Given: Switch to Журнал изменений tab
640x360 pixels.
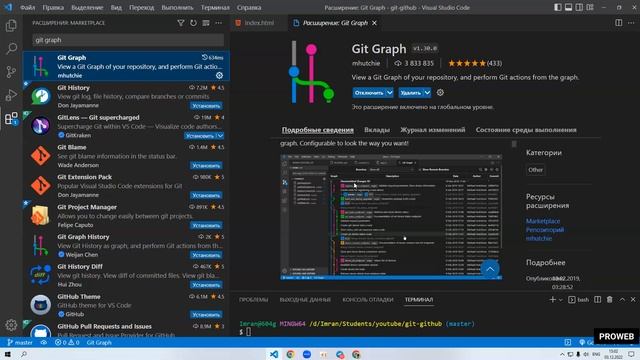Looking at the screenshot, I should (x=432, y=130).
